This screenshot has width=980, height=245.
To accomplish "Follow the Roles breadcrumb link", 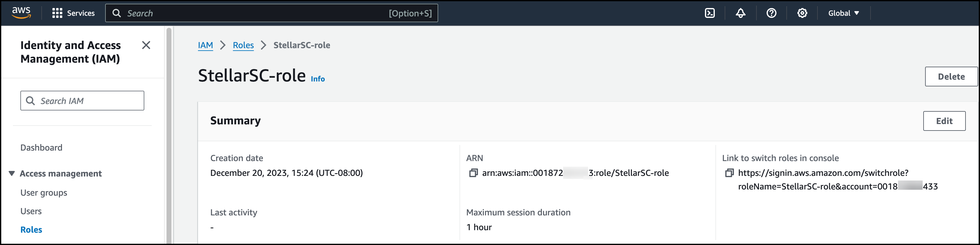I will [243, 45].
